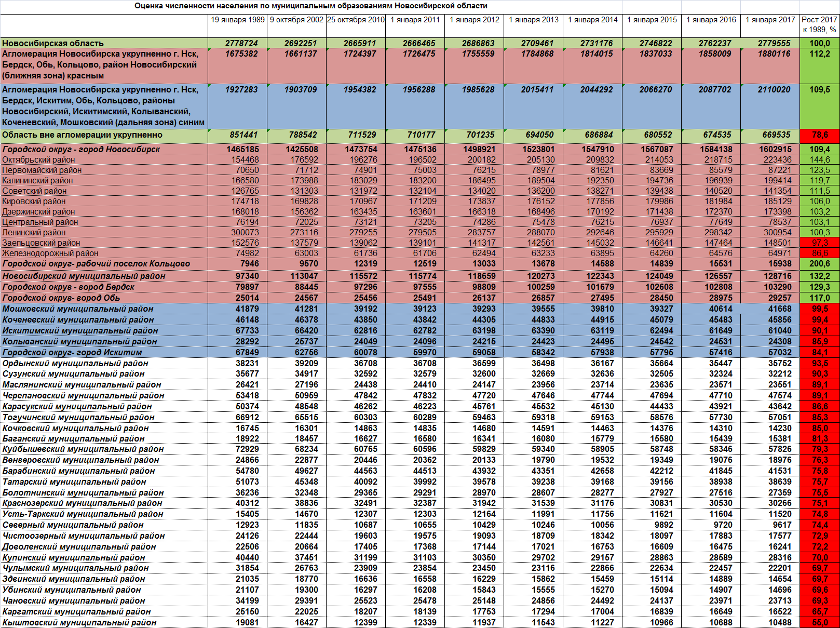Click the 'Рост 2017 к 1989, %' header

click(x=820, y=24)
